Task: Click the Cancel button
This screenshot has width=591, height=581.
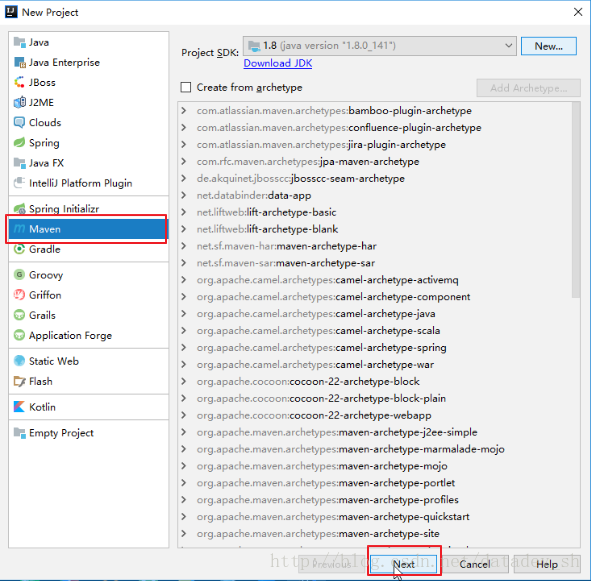Action: 475,564
